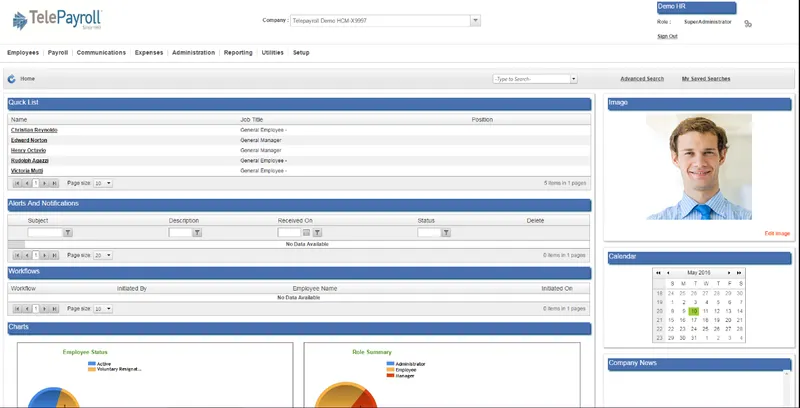Open the Payroll menu
The width and height of the screenshot is (800, 408).
58,53
